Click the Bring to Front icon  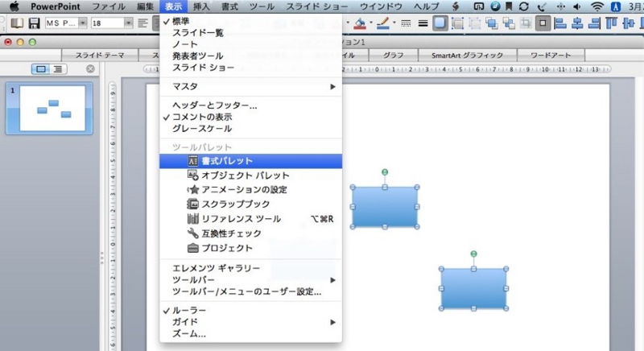[491, 23]
